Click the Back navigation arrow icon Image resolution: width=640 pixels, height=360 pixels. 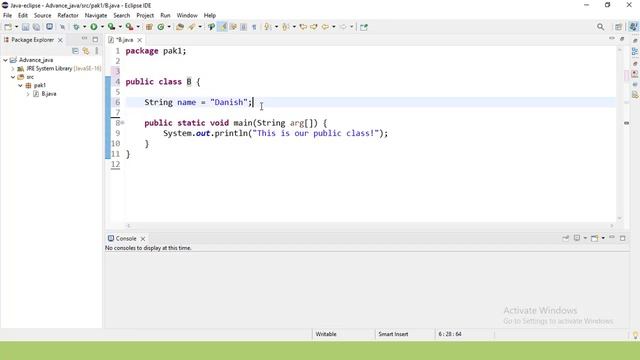(325, 27)
